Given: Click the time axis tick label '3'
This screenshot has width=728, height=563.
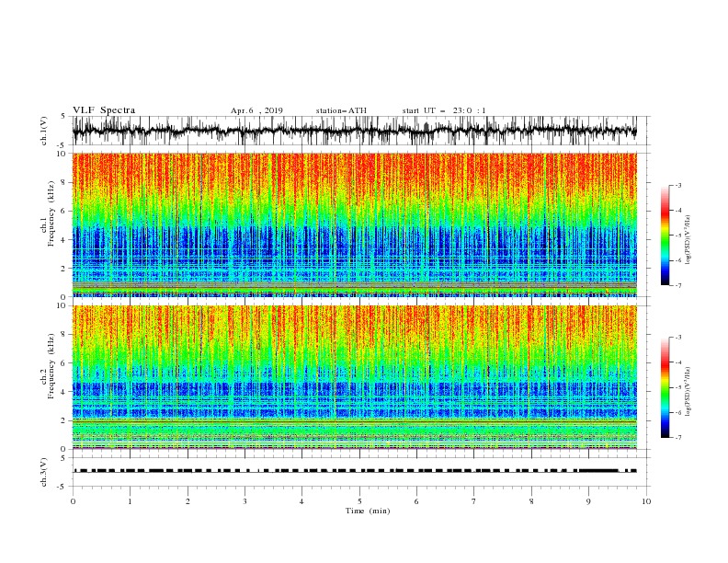Looking at the screenshot, I should [245, 501].
